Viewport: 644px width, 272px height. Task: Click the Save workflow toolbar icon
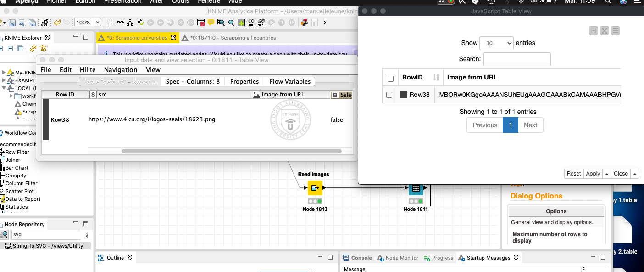12,23
